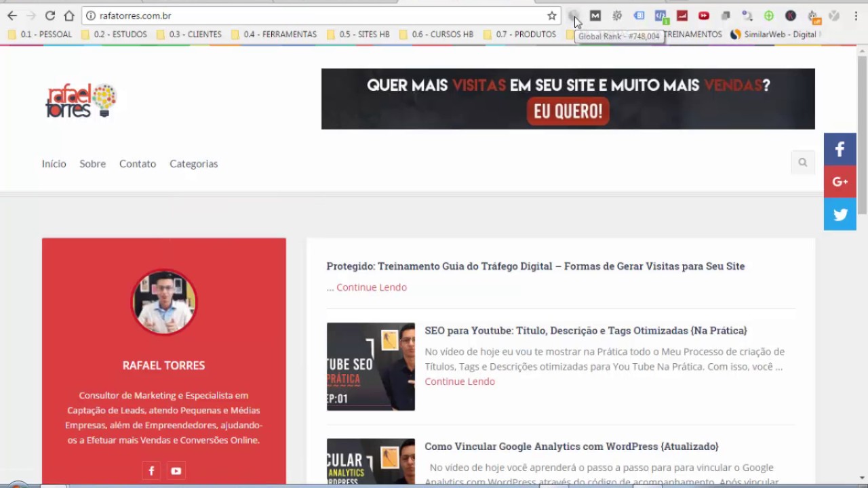Click the Global Rank extension icon

click(x=574, y=16)
